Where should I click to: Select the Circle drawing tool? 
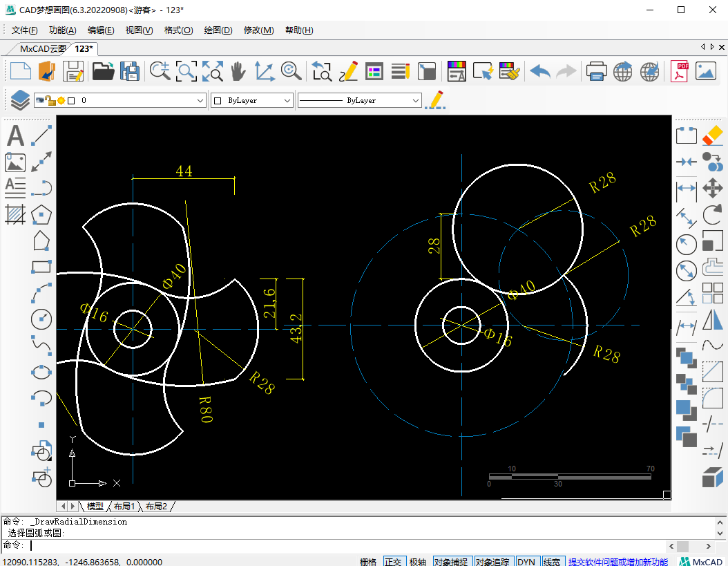point(41,319)
